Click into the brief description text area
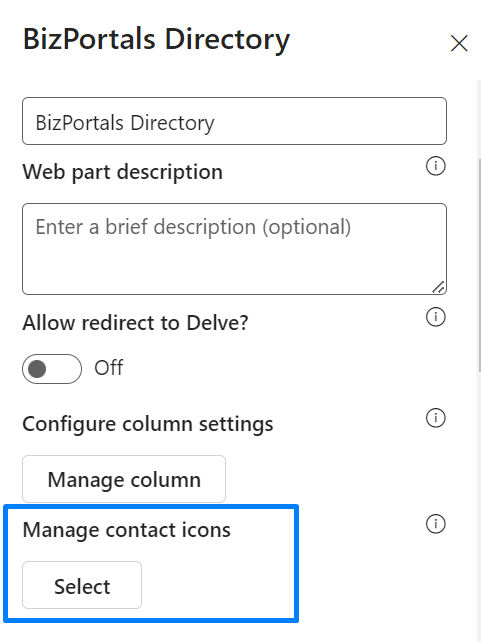 click(x=234, y=249)
